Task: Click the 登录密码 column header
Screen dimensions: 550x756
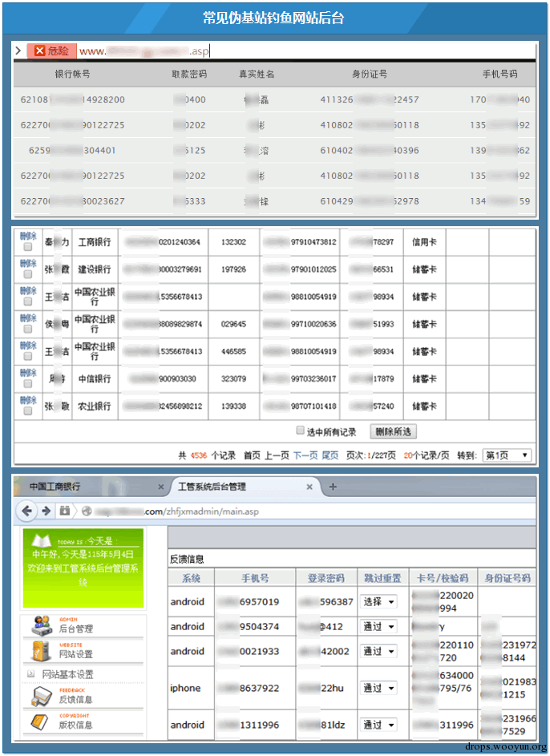Action: pyautogui.click(x=326, y=578)
